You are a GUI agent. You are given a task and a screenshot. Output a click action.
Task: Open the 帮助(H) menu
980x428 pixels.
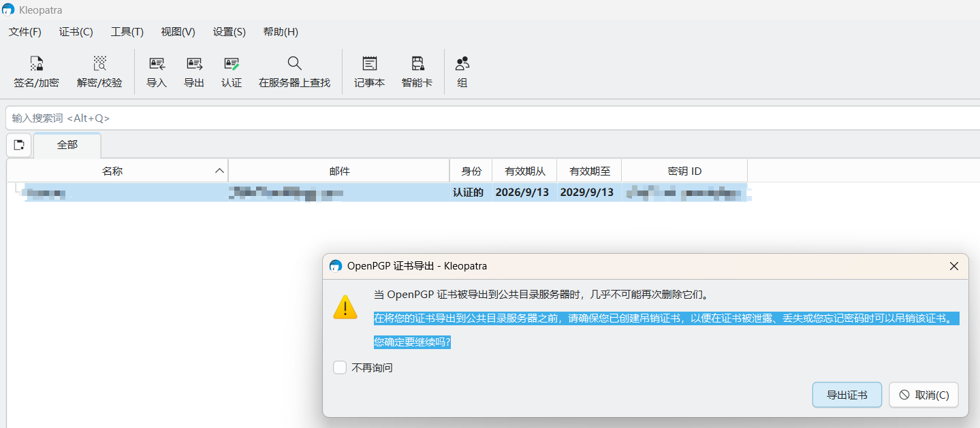point(281,32)
